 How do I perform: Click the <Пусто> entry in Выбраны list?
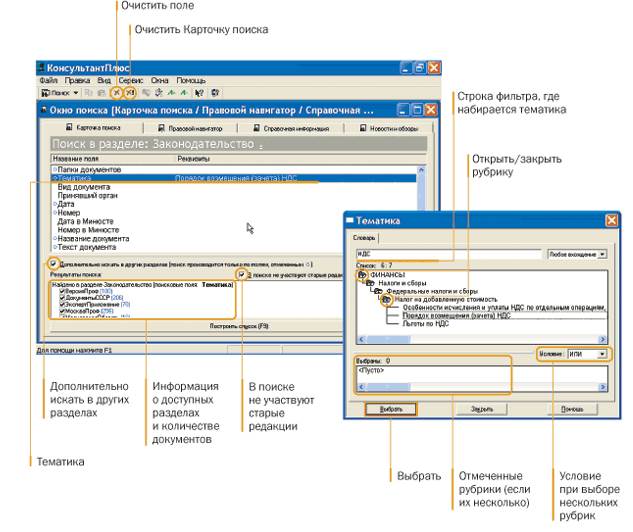[x=371, y=370]
